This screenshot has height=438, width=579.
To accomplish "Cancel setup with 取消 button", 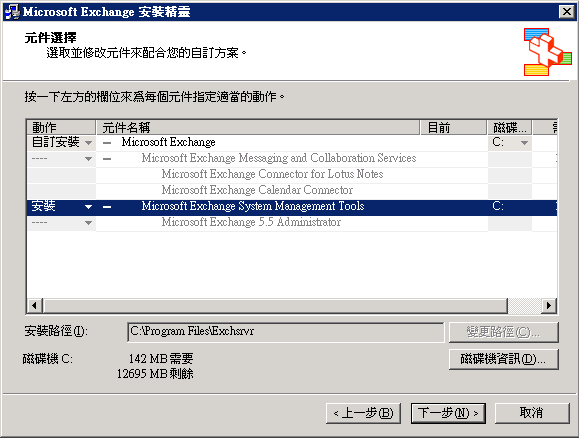I will click(x=532, y=413).
